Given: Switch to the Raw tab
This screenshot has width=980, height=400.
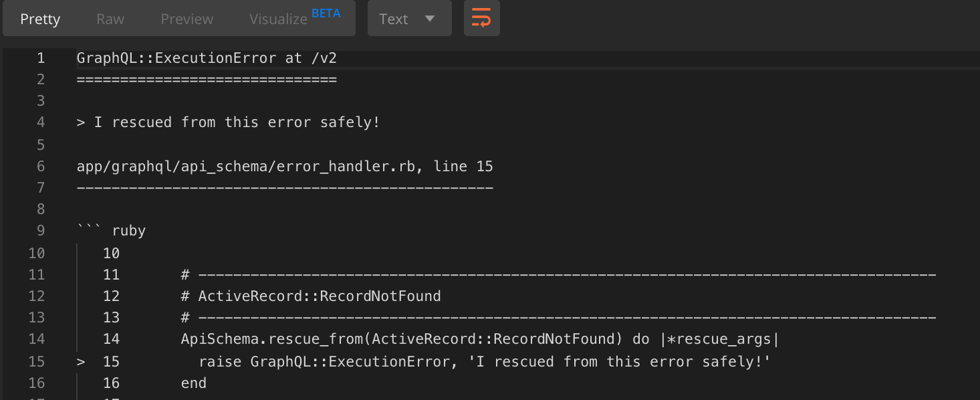Looking at the screenshot, I should tap(110, 19).
